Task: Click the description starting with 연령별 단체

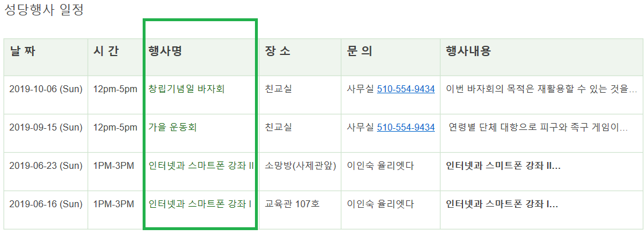Action: 537,128
